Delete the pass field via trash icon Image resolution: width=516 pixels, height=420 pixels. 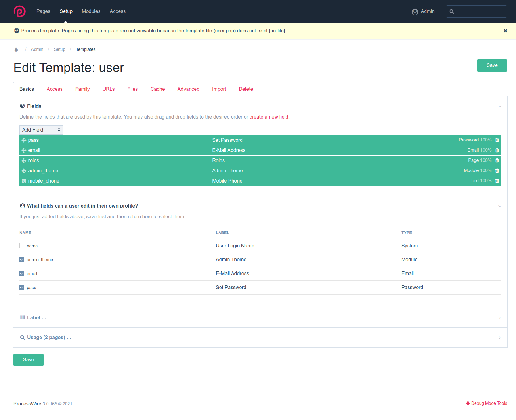[497, 140]
